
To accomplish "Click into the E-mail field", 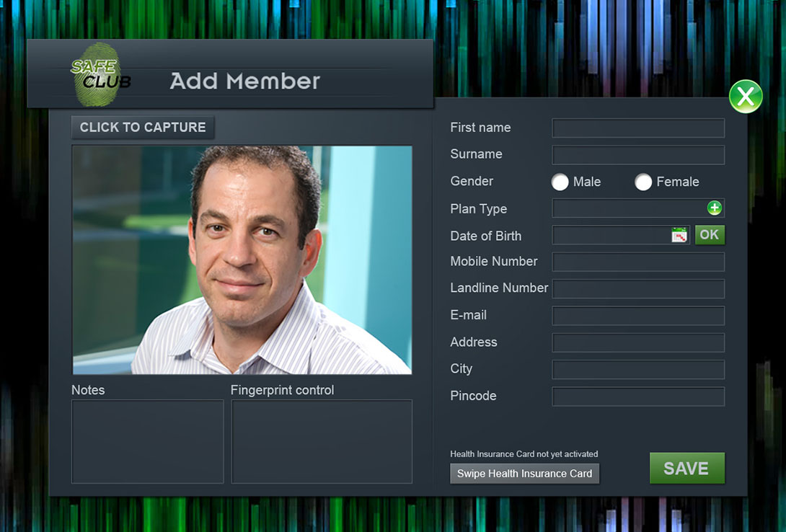I will point(638,316).
